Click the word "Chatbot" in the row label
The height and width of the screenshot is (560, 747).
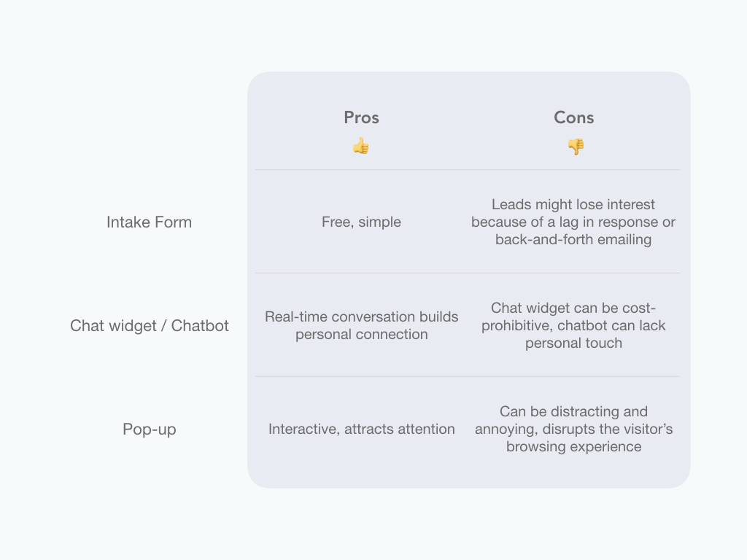(x=200, y=326)
